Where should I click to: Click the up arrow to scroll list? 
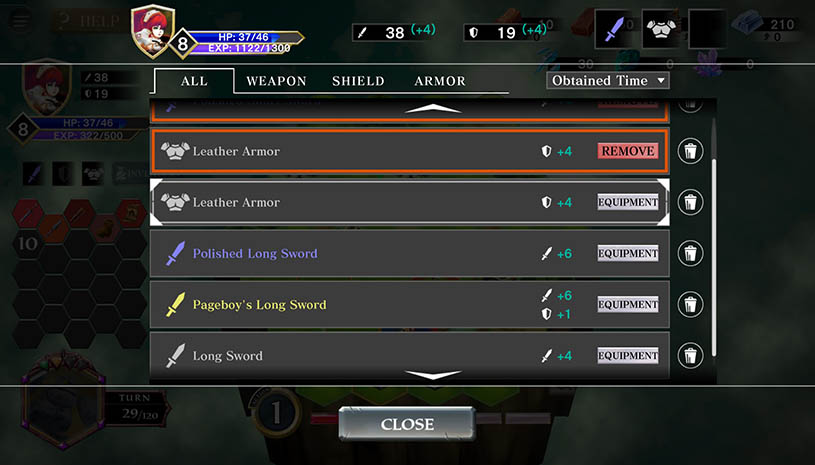433,109
